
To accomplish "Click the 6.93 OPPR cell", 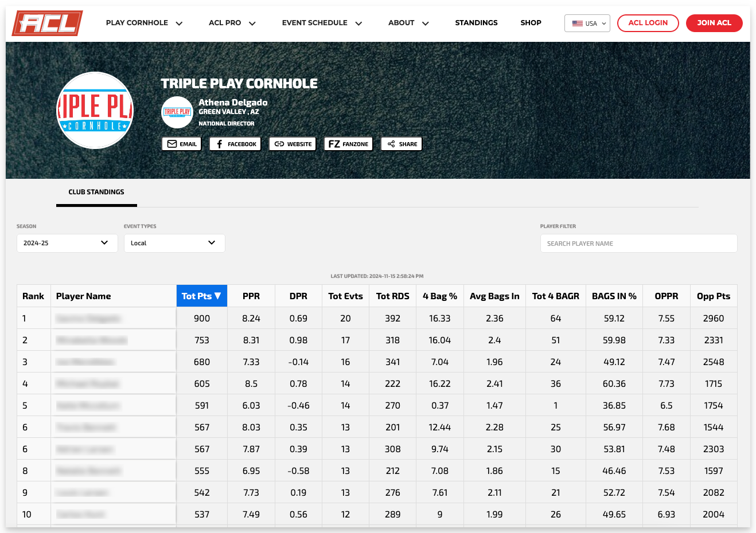I will click(x=667, y=515).
